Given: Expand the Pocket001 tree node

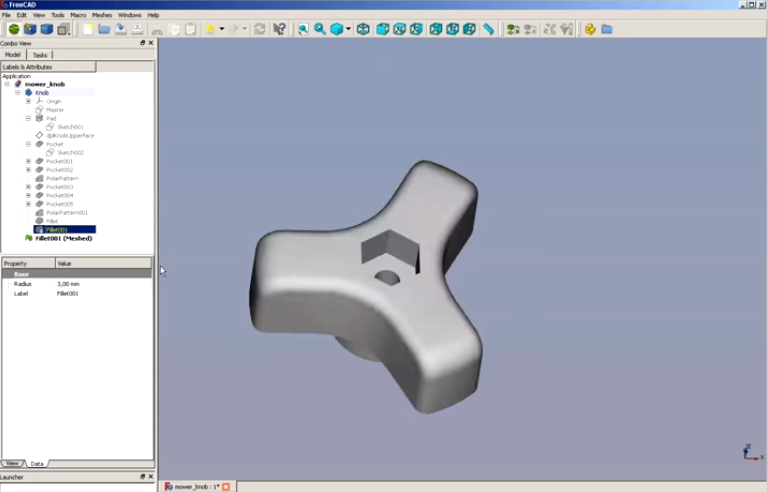Looking at the screenshot, I should [x=28, y=161].
